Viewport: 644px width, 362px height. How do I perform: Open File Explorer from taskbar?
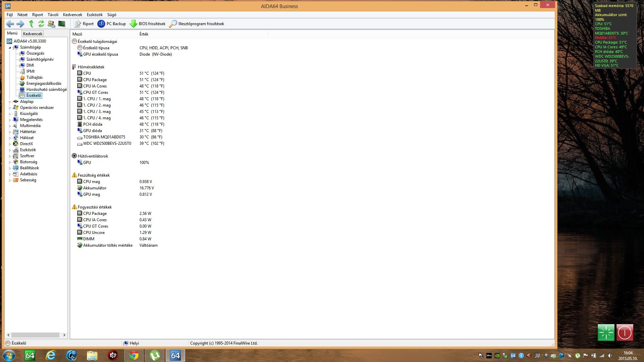[x=92, y=355]
